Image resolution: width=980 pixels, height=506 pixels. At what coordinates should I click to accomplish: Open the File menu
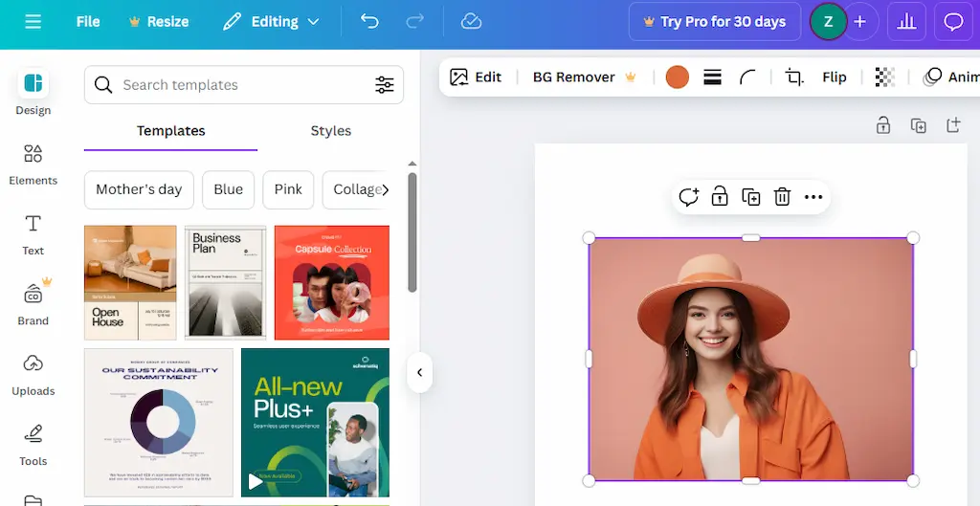88,22
